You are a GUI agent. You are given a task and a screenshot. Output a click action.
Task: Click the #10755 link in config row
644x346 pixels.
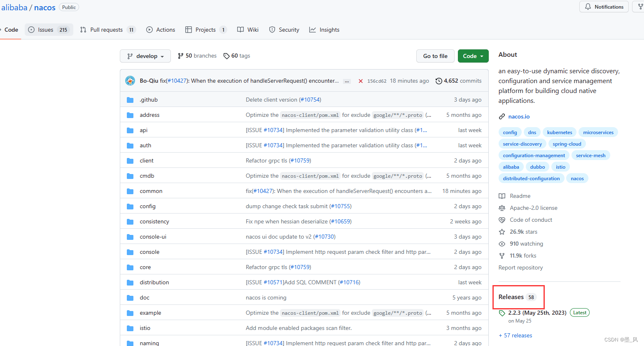click(x=341, y=207)
